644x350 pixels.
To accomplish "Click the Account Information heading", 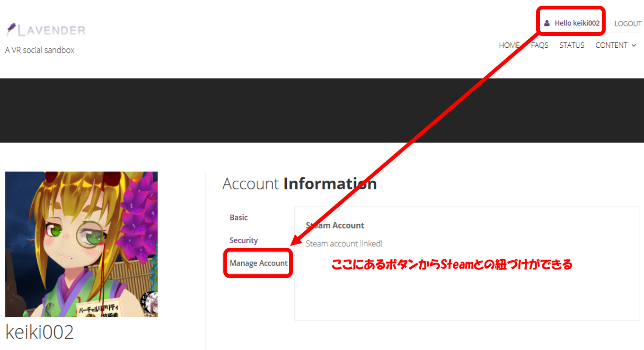I will [x=299, y=184].
